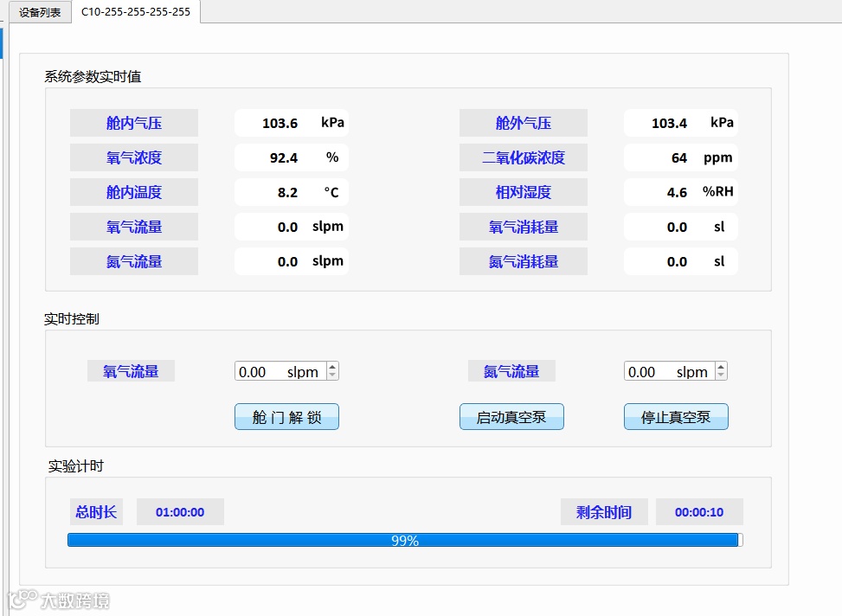Click the 二氧化碳浓度 parameter label
Image resolution: width=842 pixels, height=616 pixels.
(523, 157)
